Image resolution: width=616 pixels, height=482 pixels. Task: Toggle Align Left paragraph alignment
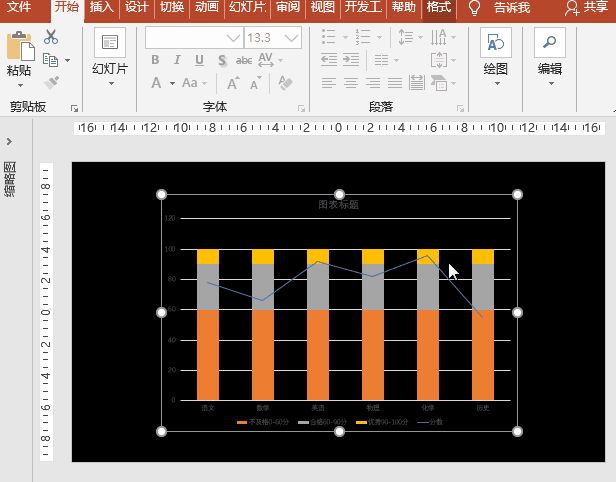[x=329, y=83]
